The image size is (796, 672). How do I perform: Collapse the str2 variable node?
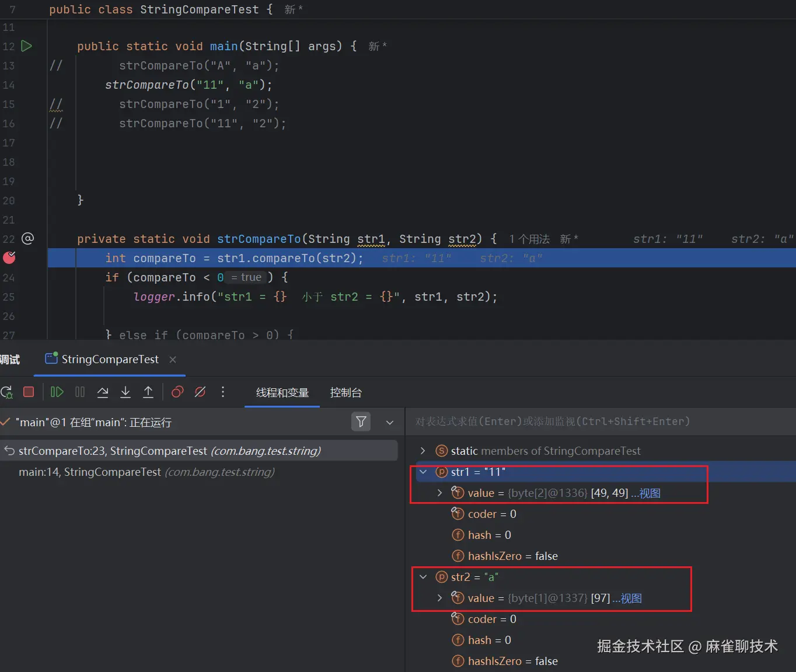(423, 577)
